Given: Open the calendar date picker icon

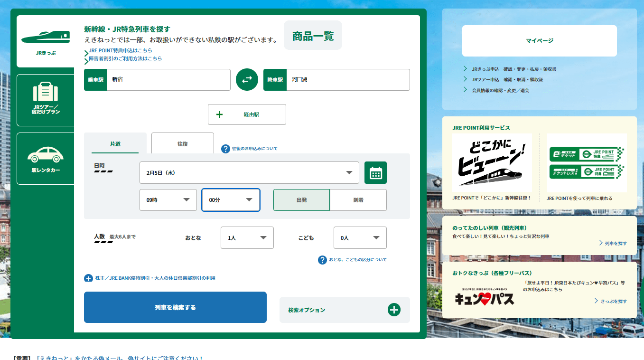Looking at the screenshot, I should tap(375, 173).
